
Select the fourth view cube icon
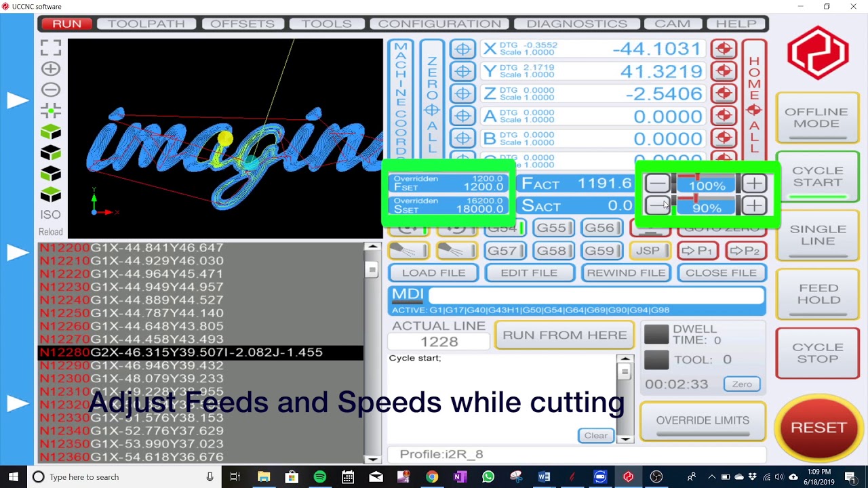tap(51, 195)
